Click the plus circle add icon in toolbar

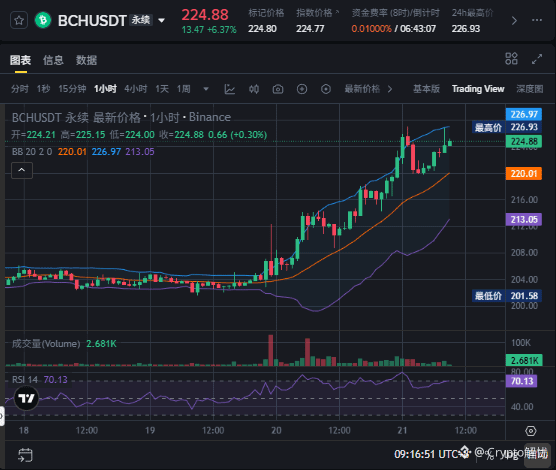[x=302, y=89]
